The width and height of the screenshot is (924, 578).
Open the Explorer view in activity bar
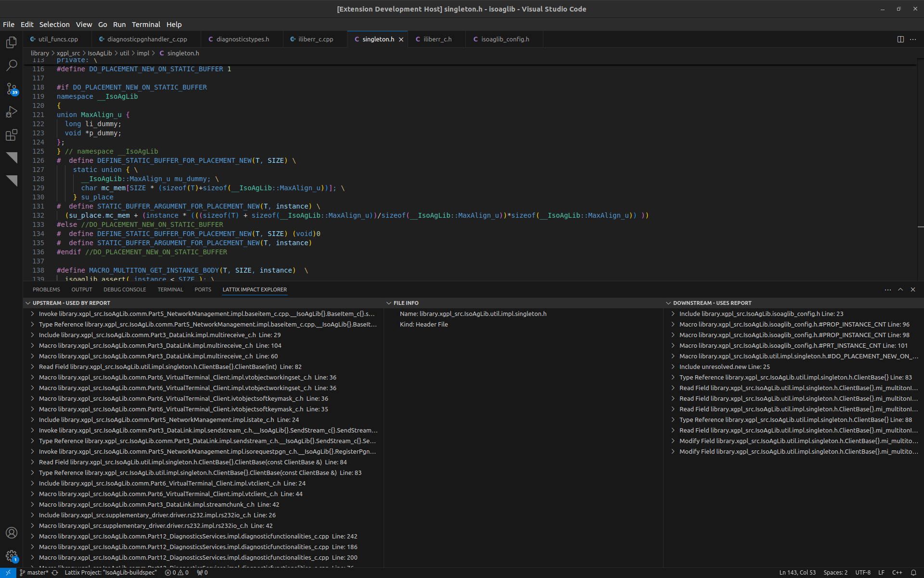click(12, 42)
